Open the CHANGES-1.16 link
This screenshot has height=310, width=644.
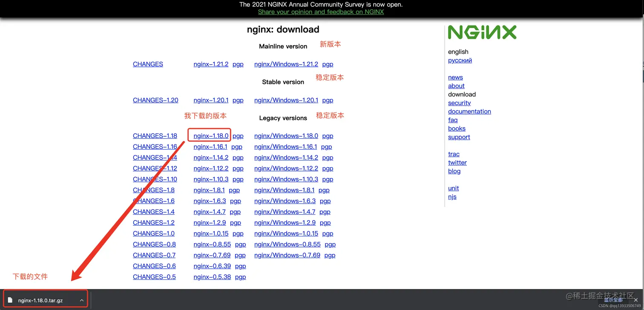[x=155, y=147]
